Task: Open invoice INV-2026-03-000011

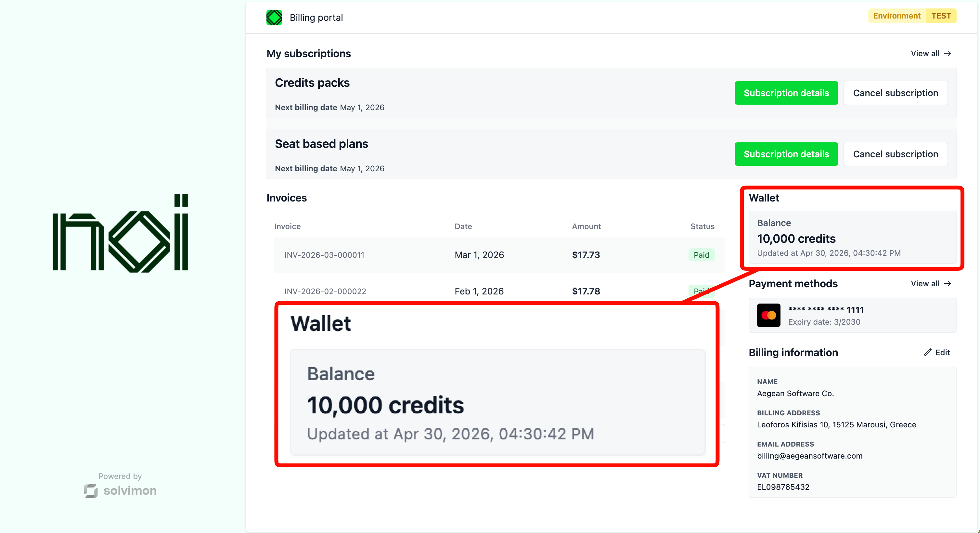Action: 499,255
